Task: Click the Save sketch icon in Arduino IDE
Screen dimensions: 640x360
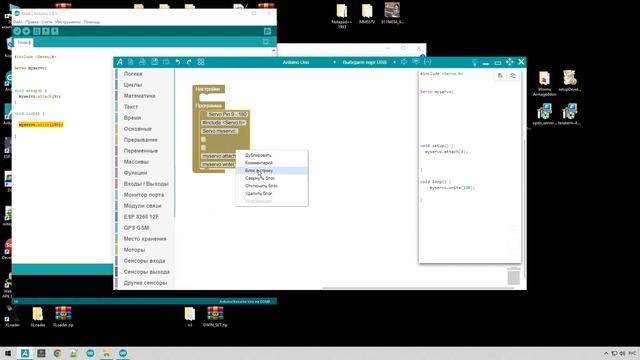Action: pos(55,31)
